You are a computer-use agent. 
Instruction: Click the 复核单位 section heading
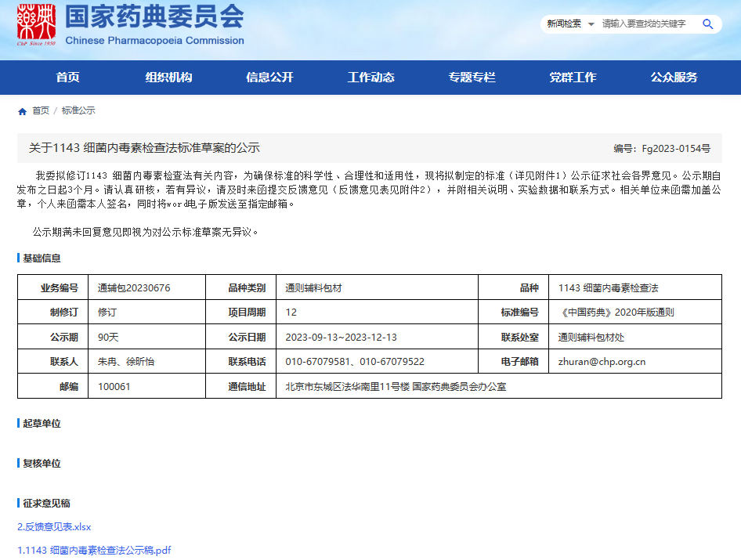pyautogui.click(x=42, y=463)
